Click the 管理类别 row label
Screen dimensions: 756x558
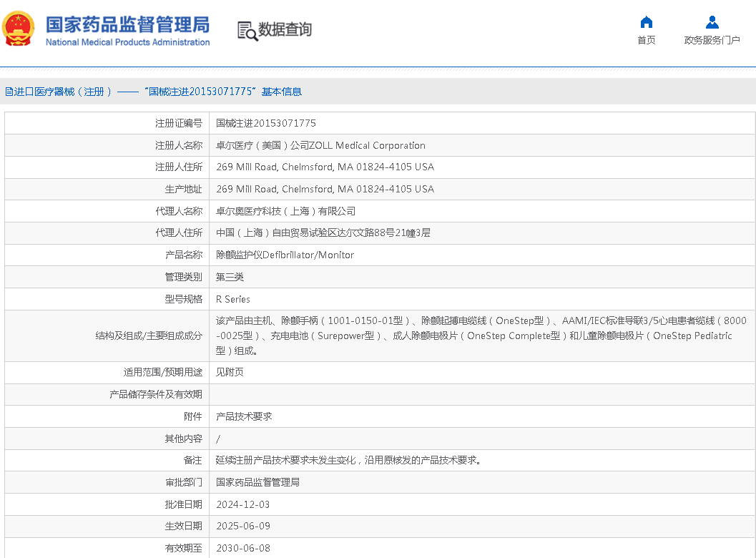coord(183,278)
